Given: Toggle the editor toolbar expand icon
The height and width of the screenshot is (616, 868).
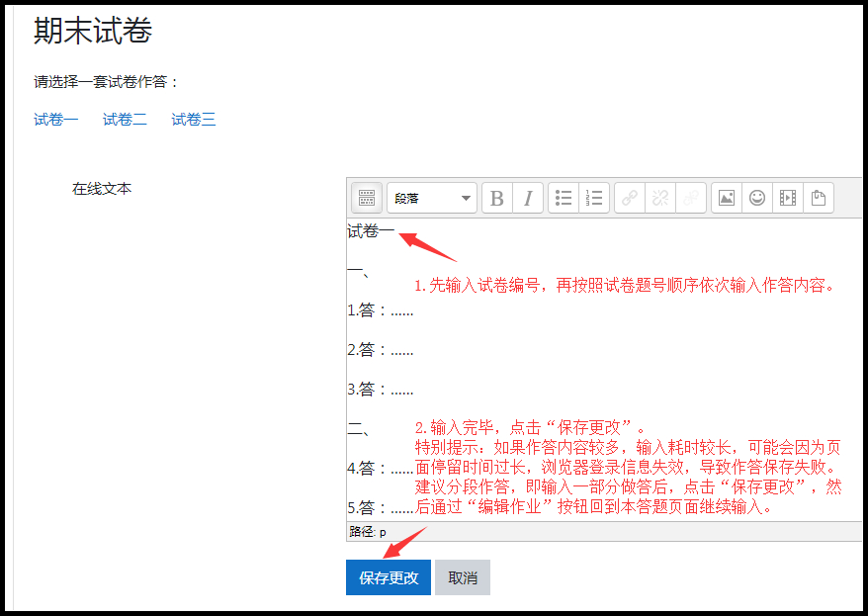Looking at the screenshot, I should click(x=367, y=198).
